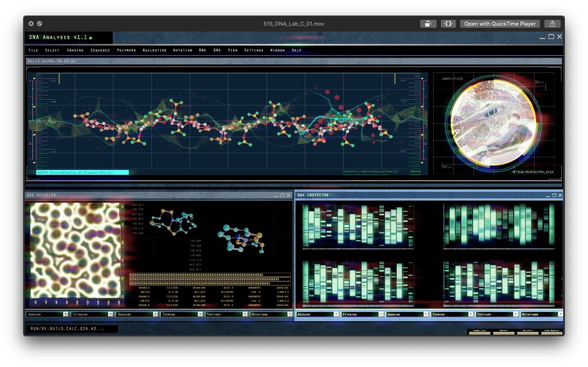Open the Help menu
Screen dimensions: 588x367
click(297, 50)
